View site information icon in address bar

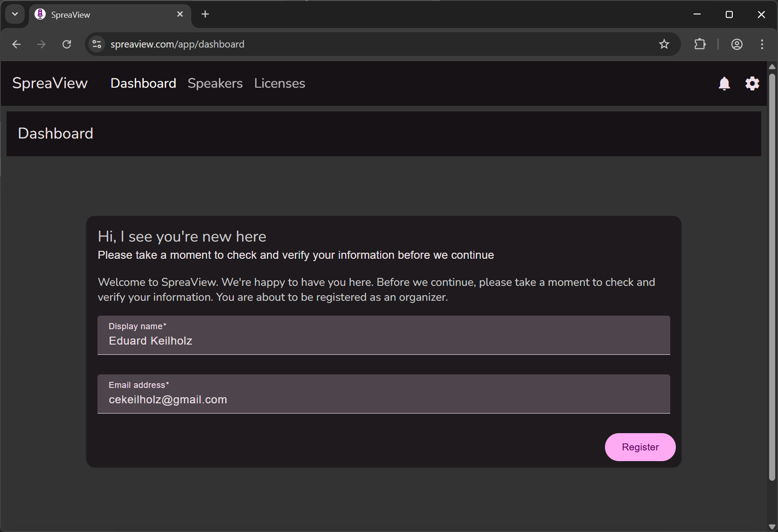coord(97,44)
